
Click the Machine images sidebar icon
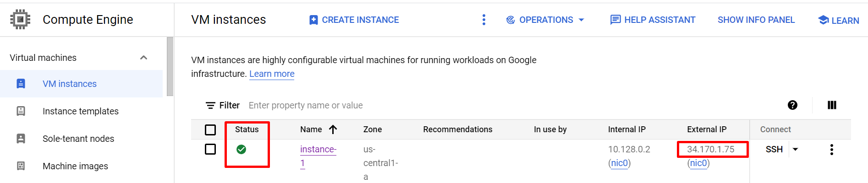click(x=21, y=166)
